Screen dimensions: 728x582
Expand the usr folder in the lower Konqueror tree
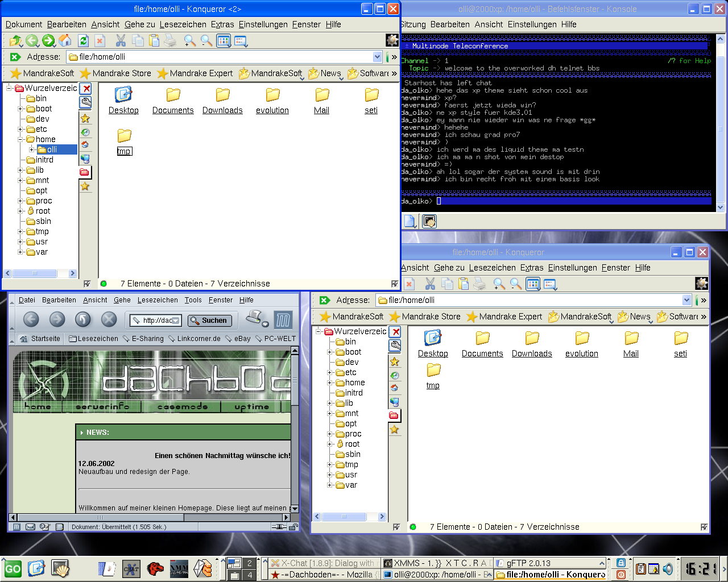tap(330, 475)
